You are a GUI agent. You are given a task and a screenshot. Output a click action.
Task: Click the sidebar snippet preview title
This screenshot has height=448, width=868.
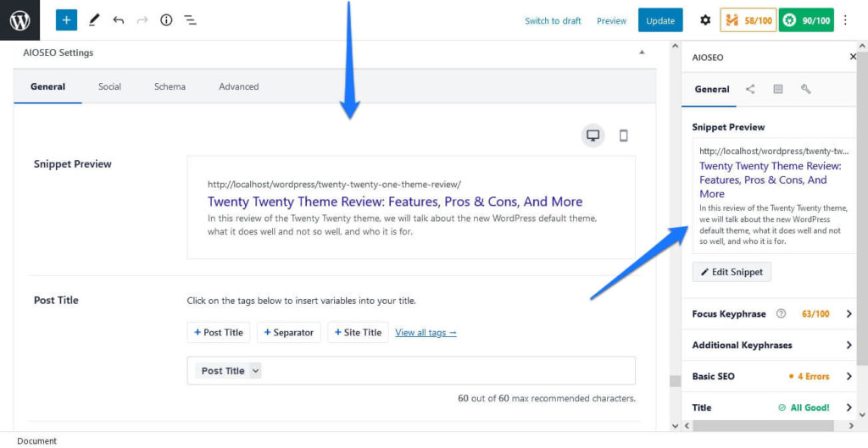[771, 180]
